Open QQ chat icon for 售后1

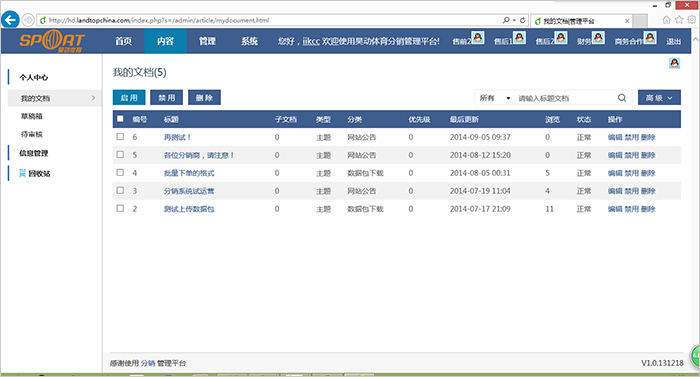pos(519,38)
